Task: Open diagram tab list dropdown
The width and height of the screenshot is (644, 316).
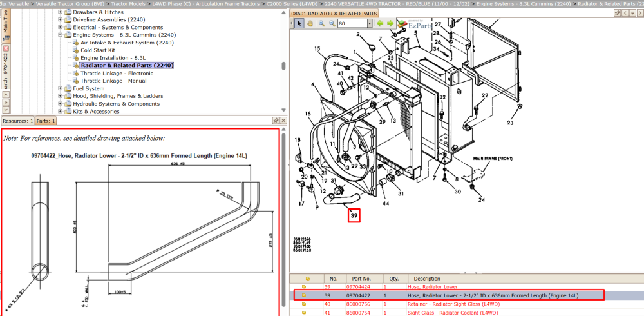Action: 632,13
